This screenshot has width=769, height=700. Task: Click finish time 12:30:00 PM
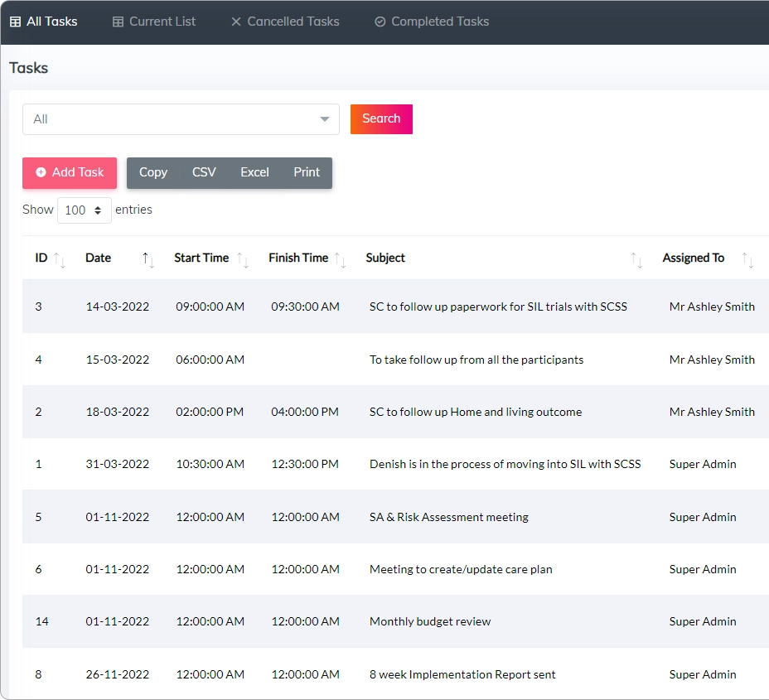[x=305, y=464]
